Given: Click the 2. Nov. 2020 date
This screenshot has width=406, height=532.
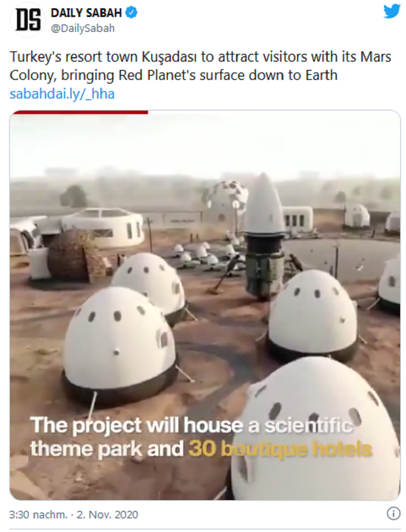Looking at the screenshot, I should point(107,515).
